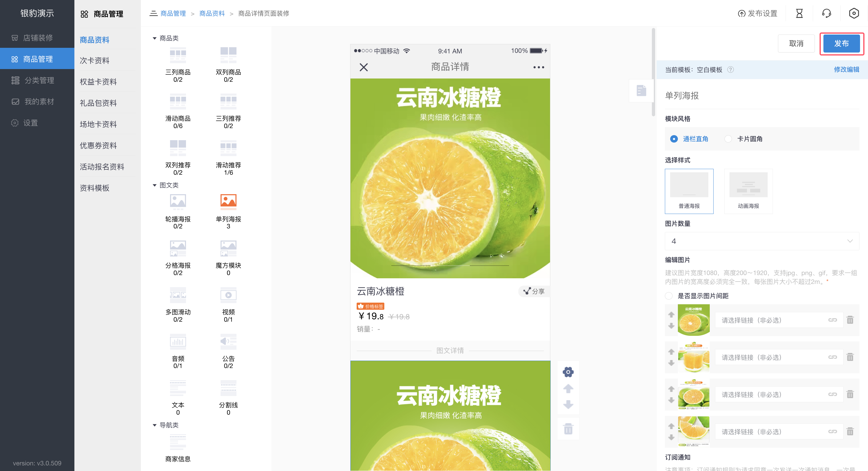868x471 pixels.
Task: Close the 商品详情 phone preview page
Action: pos(363,67)
